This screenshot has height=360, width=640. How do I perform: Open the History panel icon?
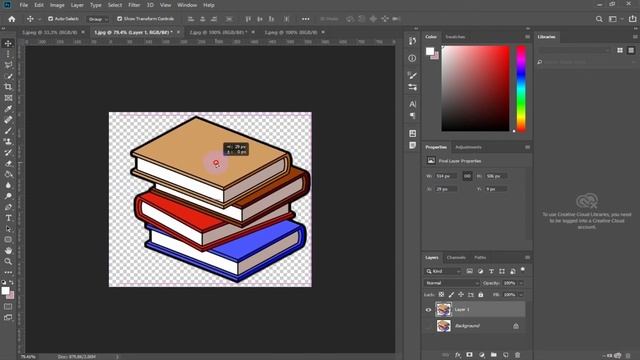pyautogui.click(x=412, y=41)
